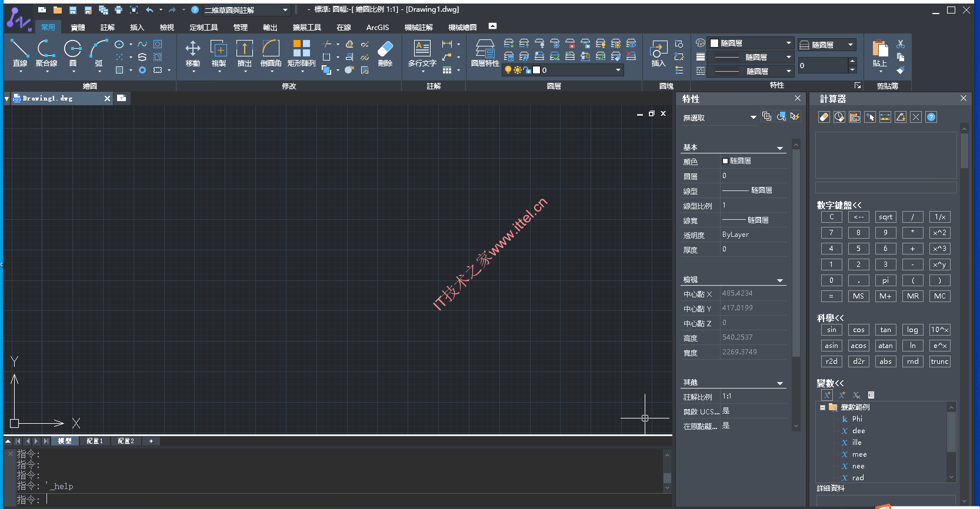Select the donut ring tool
This screenshot has width=980, height=509.
click(x=142, y=70)
